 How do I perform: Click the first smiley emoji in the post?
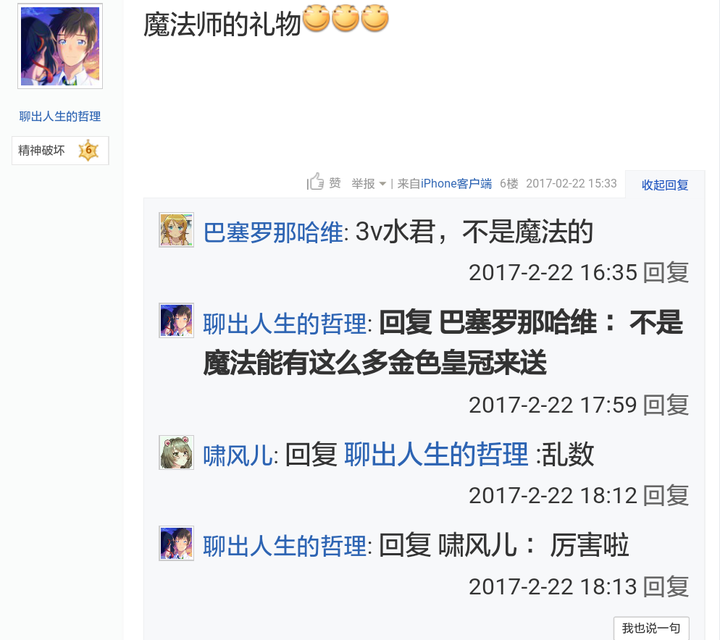point(316,18)
